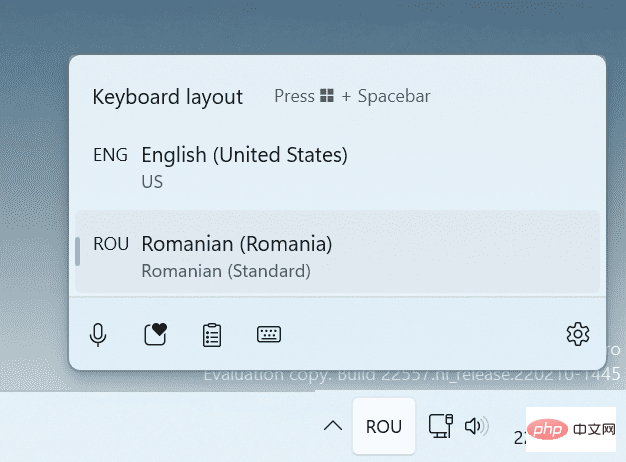Click the Romanian (Standard) sublabel
The width and height of the screenshot is (626, 462).
pos(226,271)
